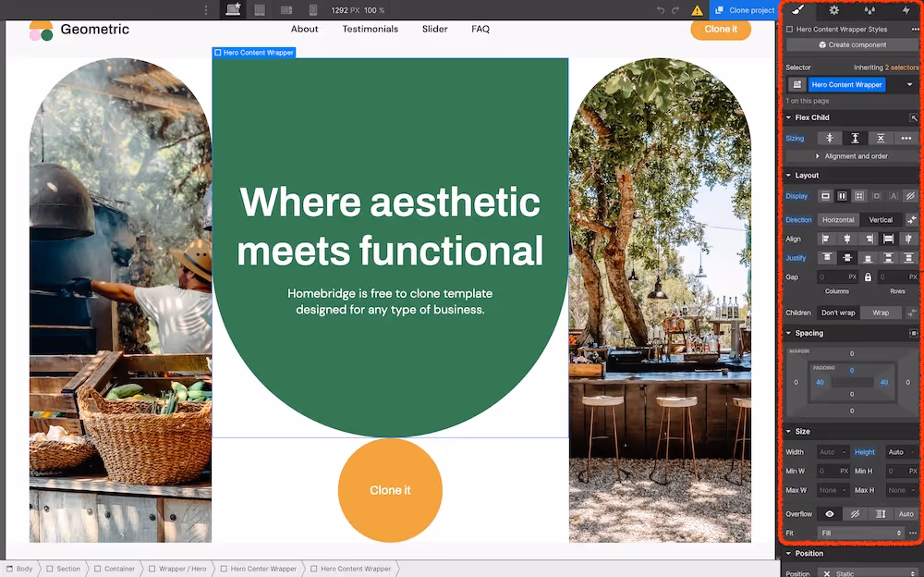The image size is (924, 577).
Task: Select the desktop base breakpoint icon
Action: click(x=234, y=10)
